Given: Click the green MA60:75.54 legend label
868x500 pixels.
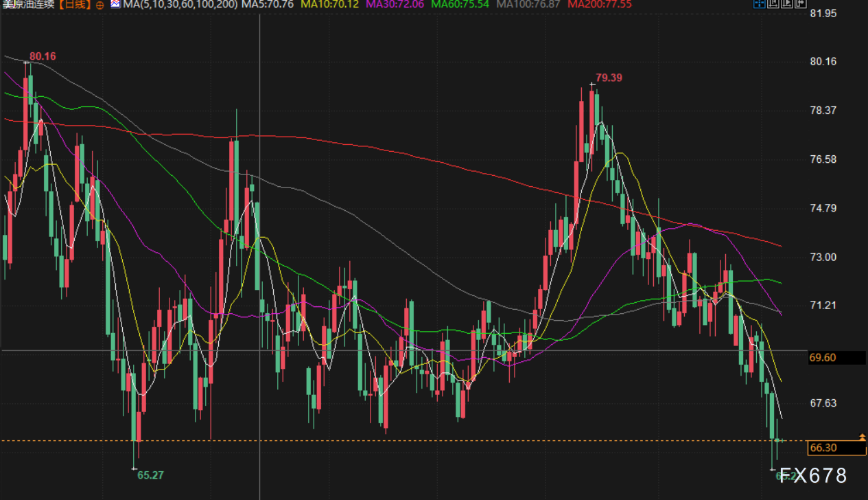Looking at the screenshot, I should coord(460,5).
